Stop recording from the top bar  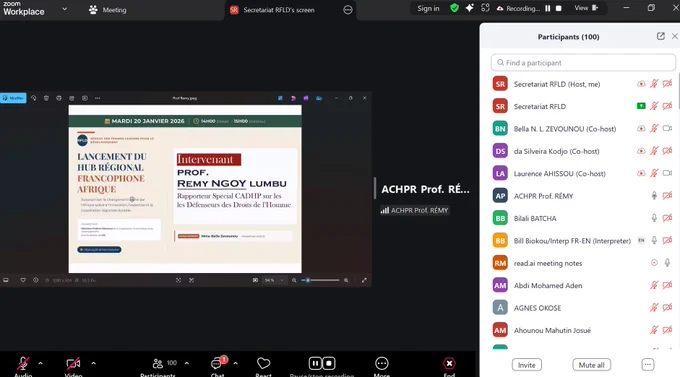click(559, 8)
